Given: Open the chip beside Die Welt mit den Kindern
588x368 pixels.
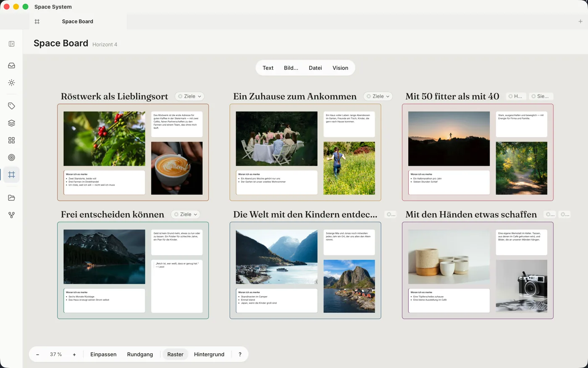Looking at the screenshot, I should [391, 214].
